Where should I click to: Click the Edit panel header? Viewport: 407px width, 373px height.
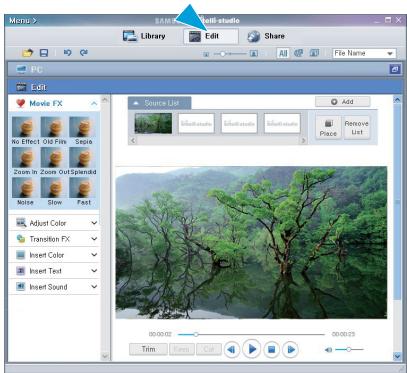tap(205, 87)
